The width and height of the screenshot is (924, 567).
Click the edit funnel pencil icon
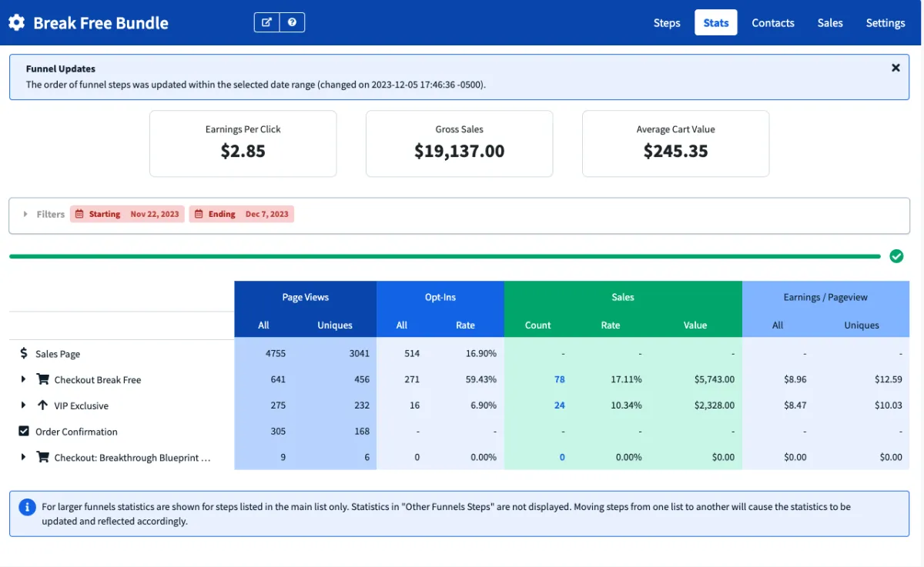pyautogui.click(x=266, y=22)
